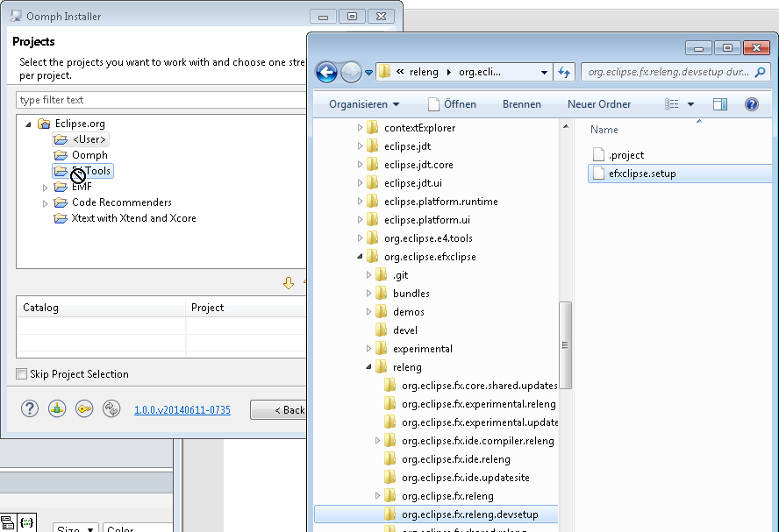
Task: Click the SSH key icon in installer
Action: (84, 409)
